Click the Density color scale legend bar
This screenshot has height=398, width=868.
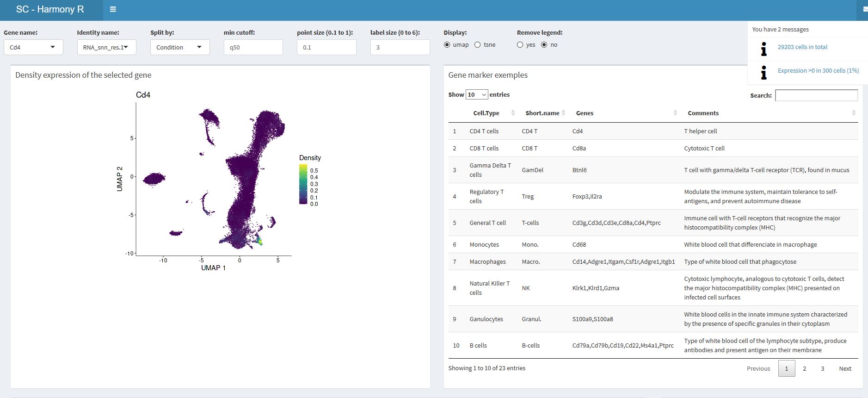303,185
